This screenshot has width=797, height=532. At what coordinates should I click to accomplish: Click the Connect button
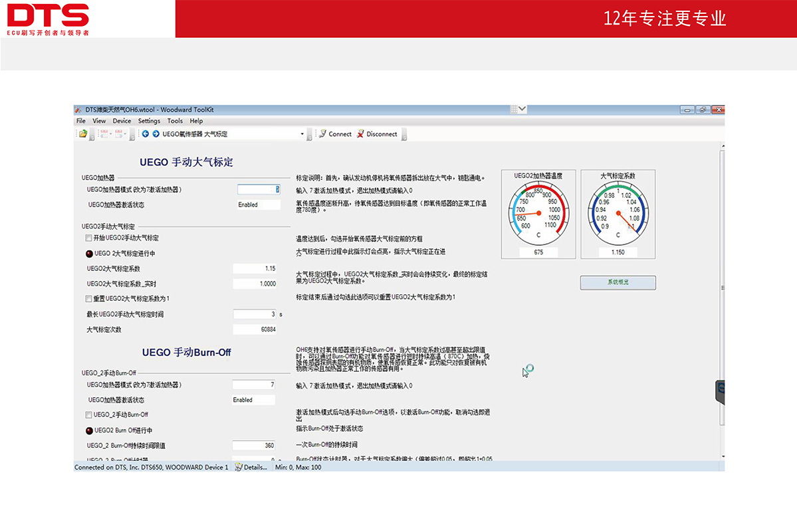pyautogui.click(x=335, y=134)
